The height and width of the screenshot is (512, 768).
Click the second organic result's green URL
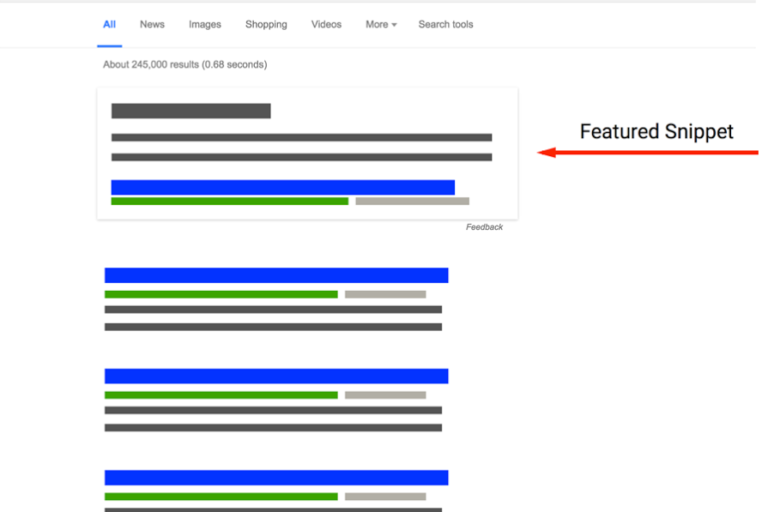(x=221, y=395)
